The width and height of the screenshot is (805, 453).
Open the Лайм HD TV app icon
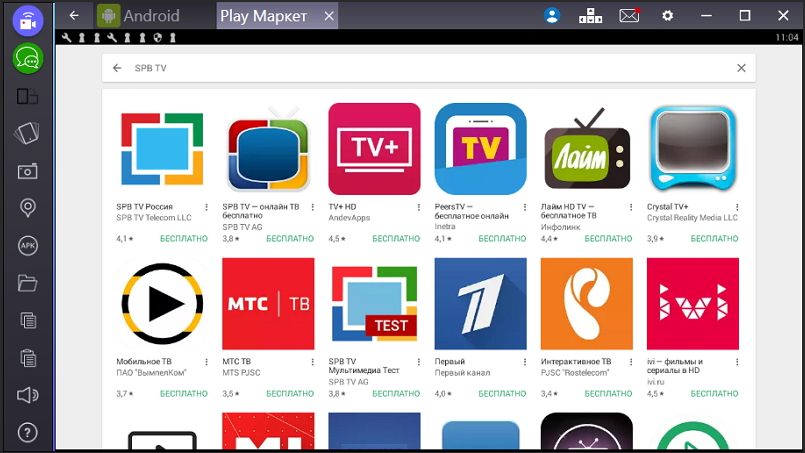coord(587,149)
